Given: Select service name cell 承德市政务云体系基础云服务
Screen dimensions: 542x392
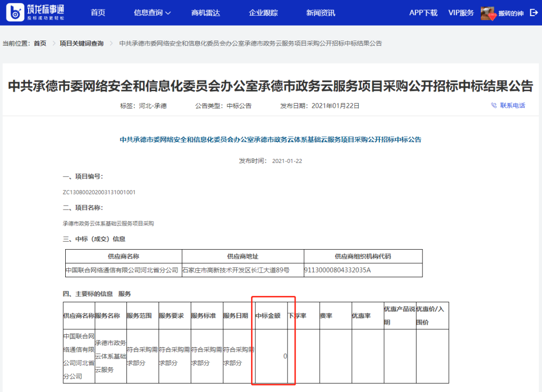Looking at the screenshot, I should tap(110, 356).
